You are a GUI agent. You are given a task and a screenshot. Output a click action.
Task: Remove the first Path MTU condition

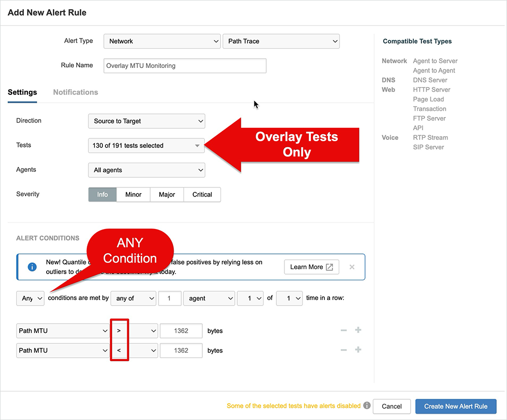[x=344, y=330]
